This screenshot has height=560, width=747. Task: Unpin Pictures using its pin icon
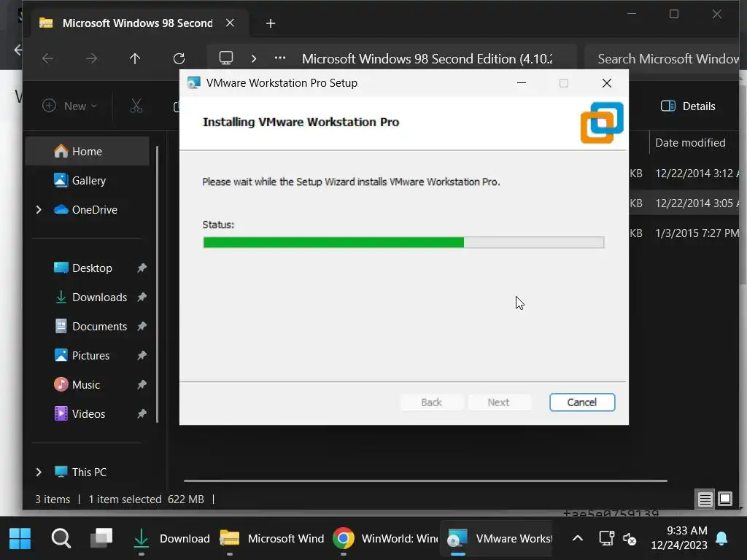point(142,355)
